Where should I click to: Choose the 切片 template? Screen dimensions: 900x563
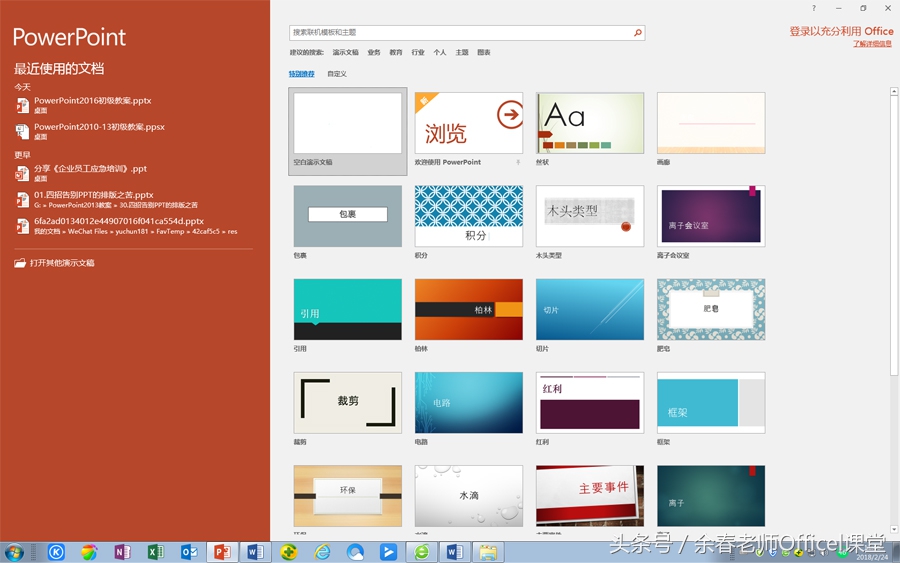[x=590, y=309]
